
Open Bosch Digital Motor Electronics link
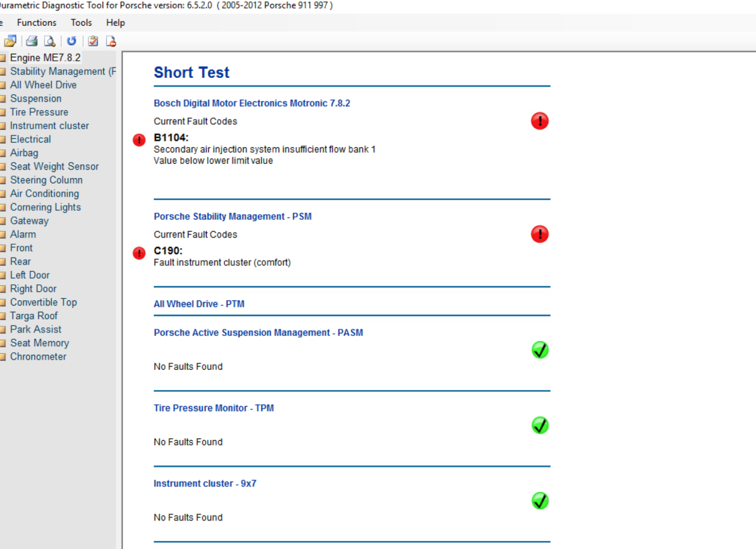click(x=252, y=103)
